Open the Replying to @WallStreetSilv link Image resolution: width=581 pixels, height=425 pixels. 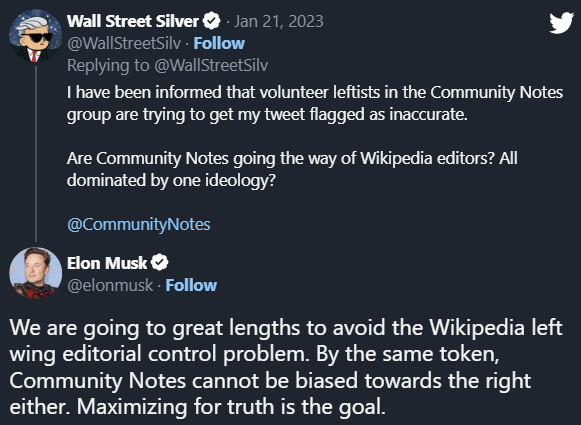(167, 65)
